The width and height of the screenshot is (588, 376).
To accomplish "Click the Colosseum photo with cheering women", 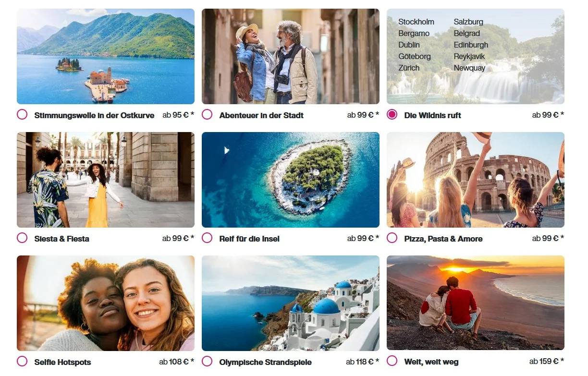I will point(476,180).
